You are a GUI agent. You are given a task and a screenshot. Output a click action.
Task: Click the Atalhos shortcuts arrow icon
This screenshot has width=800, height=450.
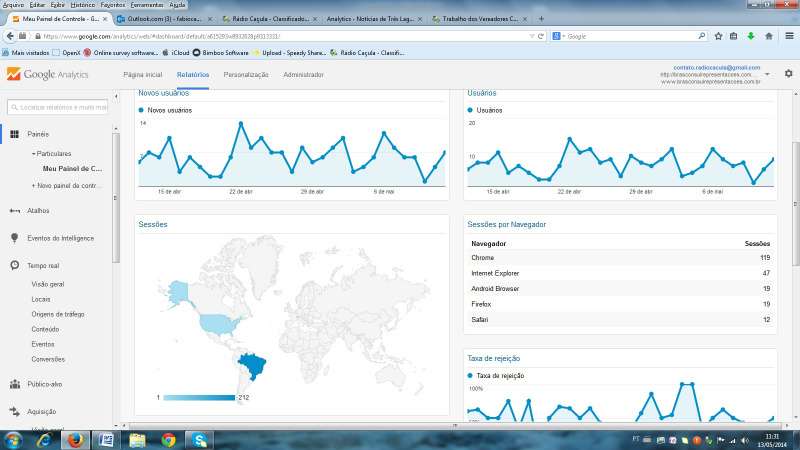pos(15,211)
